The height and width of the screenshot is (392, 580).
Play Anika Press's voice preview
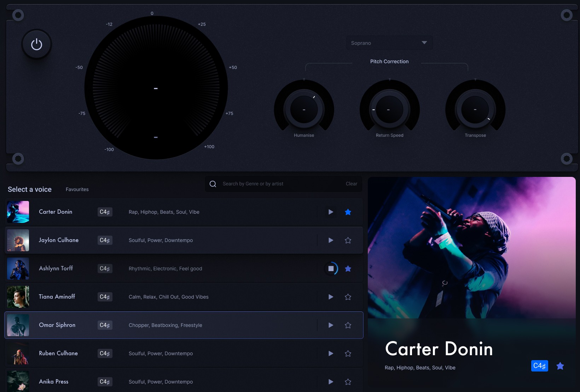[330, 381]
